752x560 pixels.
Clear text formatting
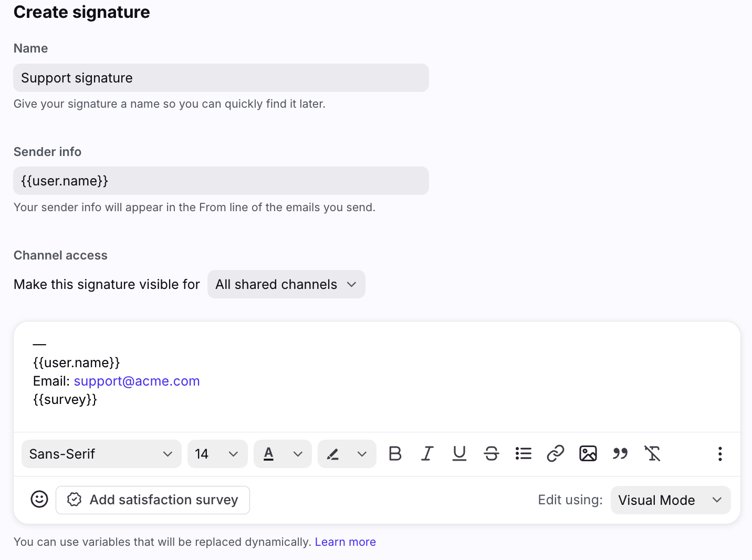[652, 453]
